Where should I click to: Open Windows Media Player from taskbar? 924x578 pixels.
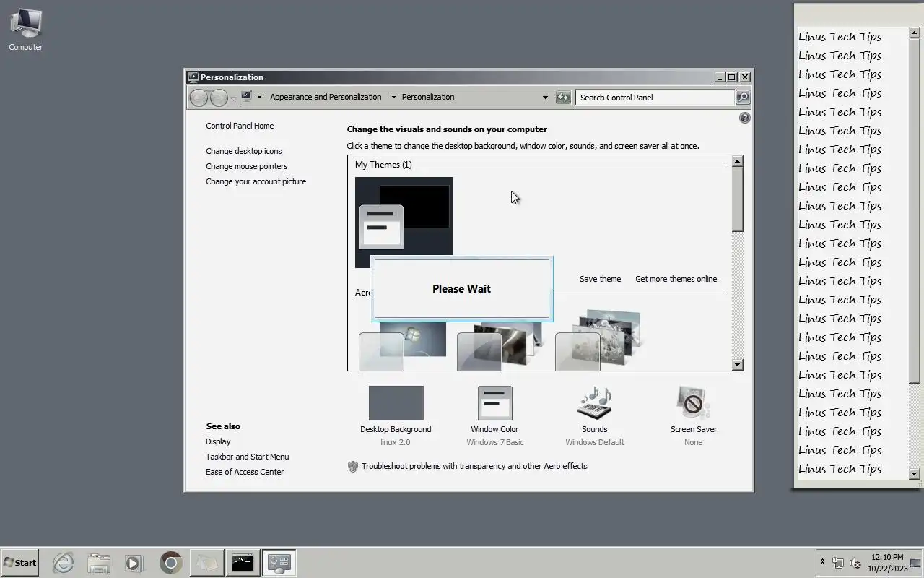(134, 563)
